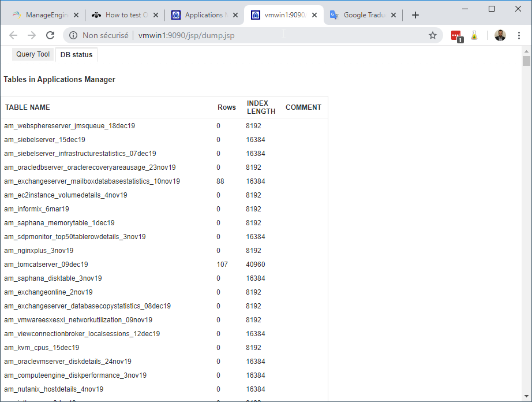The height and width of the screenshot is (402, 532).
Task: Close the 'How to test' tab
Action: click(x=156, y=15)
